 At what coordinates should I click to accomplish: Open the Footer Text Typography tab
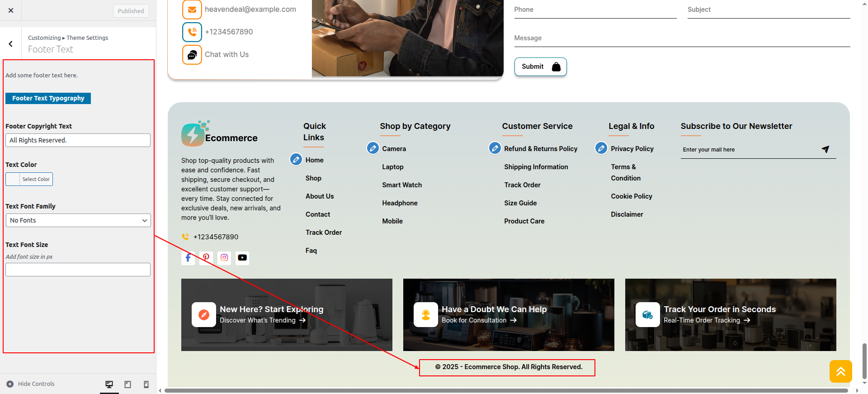[x=48, y=98]
